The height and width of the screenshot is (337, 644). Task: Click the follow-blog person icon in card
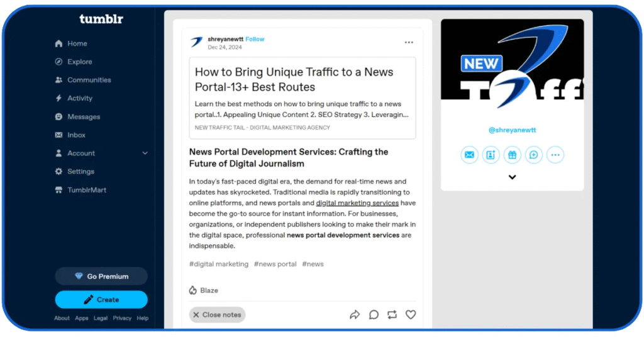click(x=491, y=155)
